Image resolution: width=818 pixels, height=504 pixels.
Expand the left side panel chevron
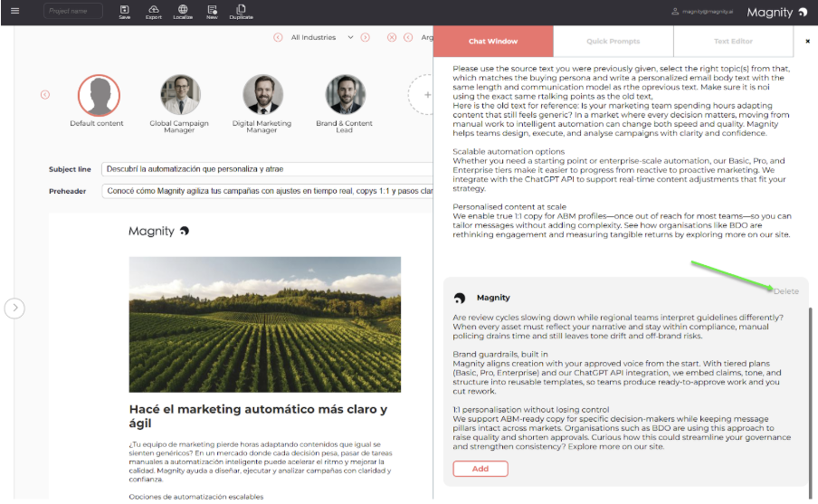coord(14,309)
